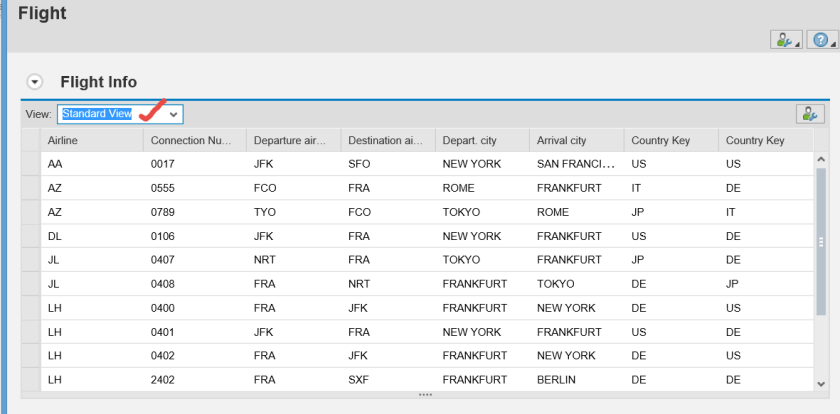840x414 pixels.
Task: Click the Airline column header
Action: [x=91, y=140]
